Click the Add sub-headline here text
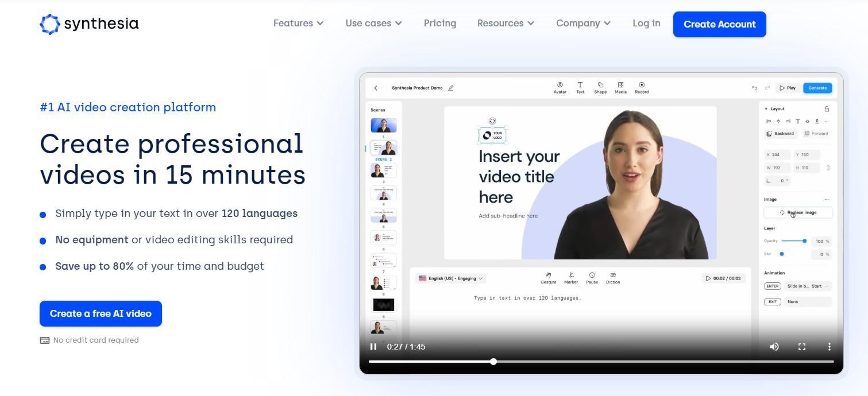The image size is (868, 396). [508, 216]
